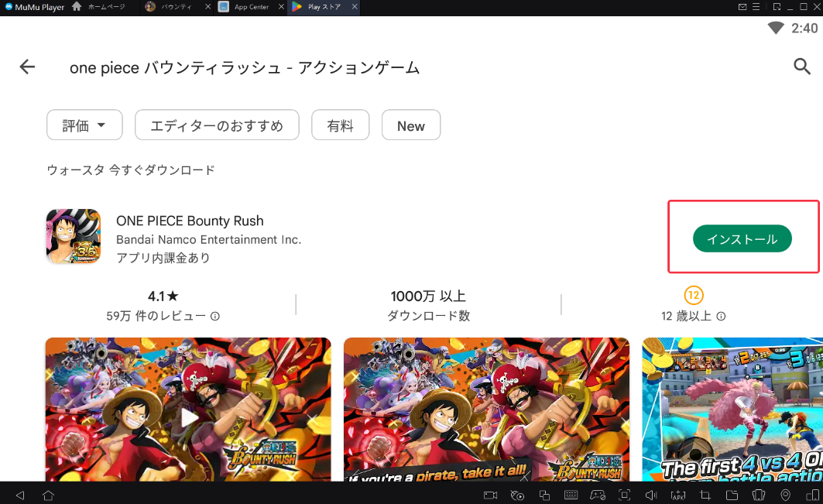Click the 1000万 以上 downloads figure

(x=428, y=296)
